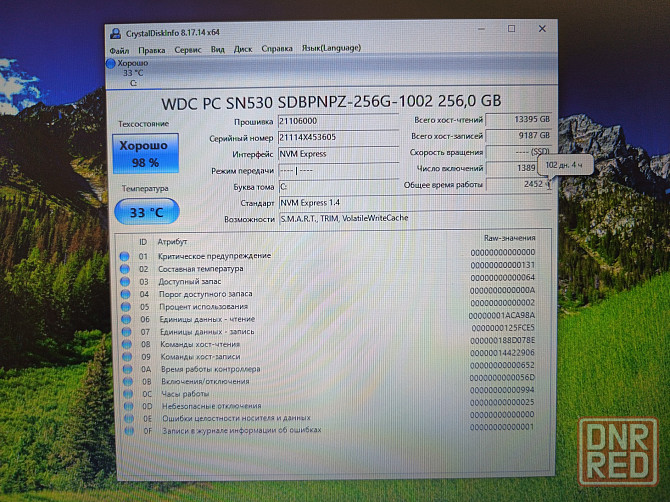Open the Язык(Language) menu
Image resolution: width=670 pixels, height=502 pixels.
tap(331, 48)
